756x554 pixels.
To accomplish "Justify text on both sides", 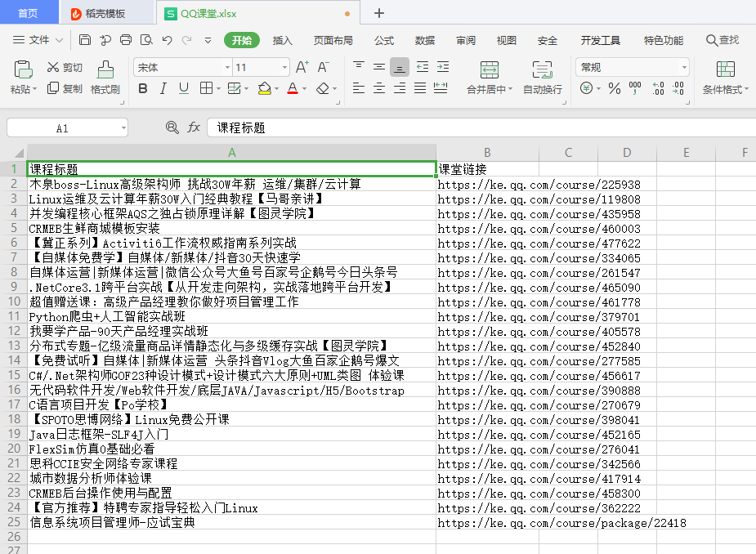I will coord(420,87).
